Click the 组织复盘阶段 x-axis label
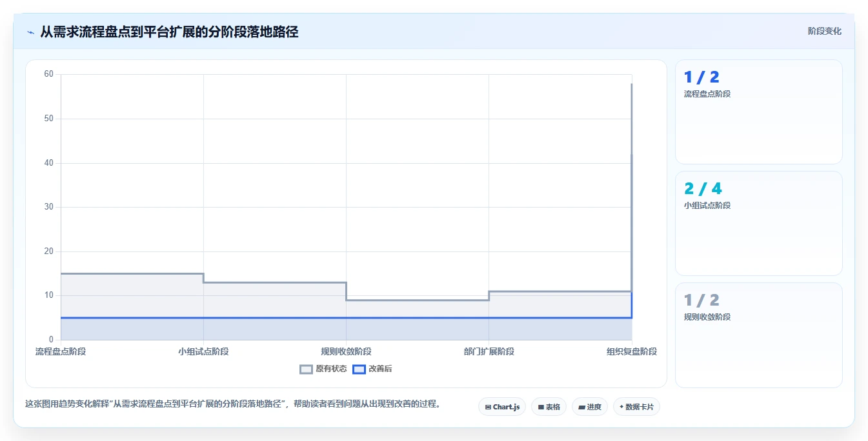This screenshot has height=441, width=868. [632, 351]
